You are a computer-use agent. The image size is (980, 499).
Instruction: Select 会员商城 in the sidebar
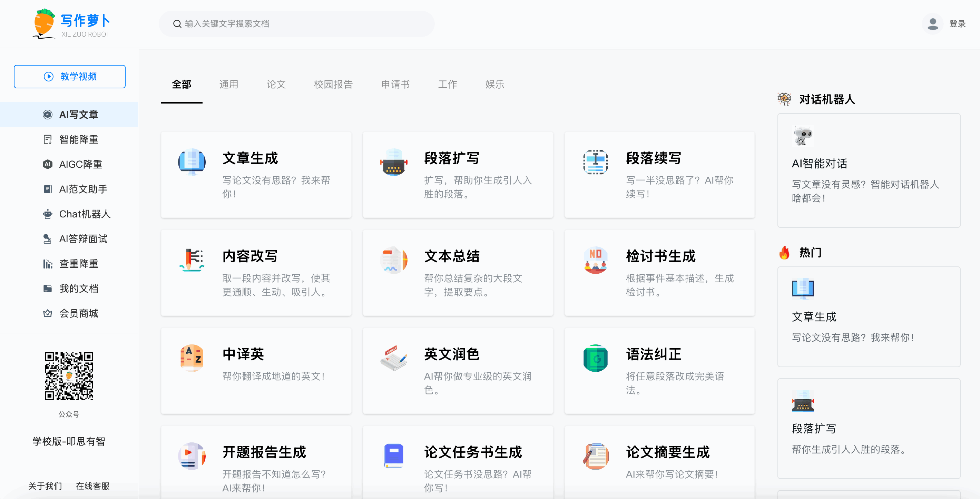[69, 313]
